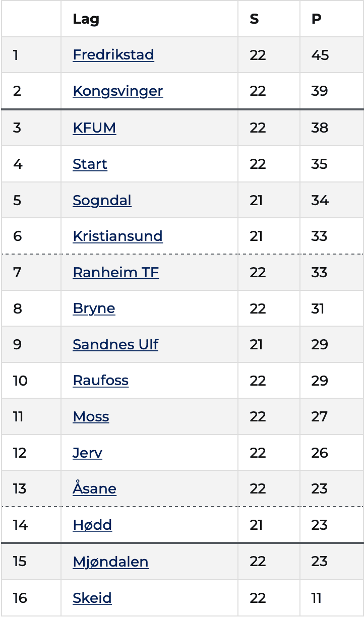Open the Sogndal team page

[102, 200]
